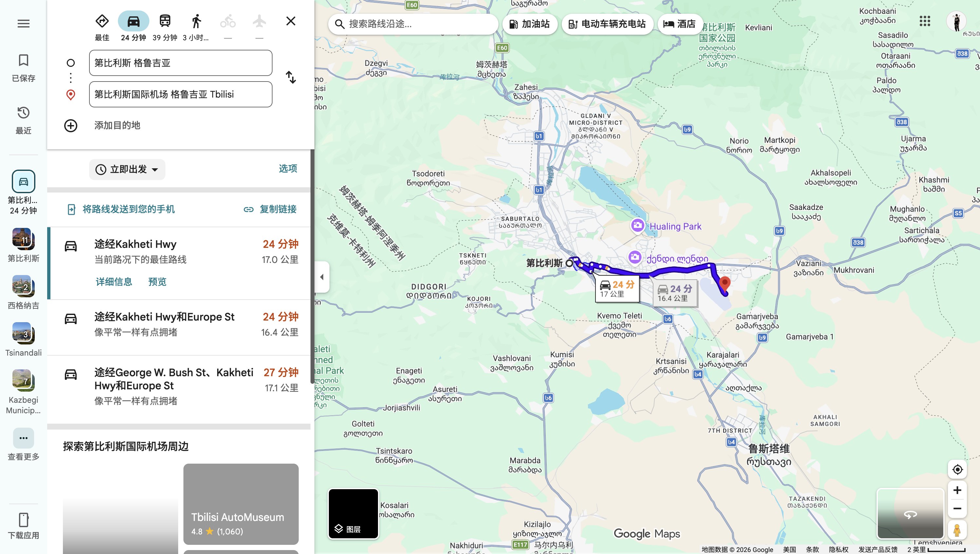The height and width of the screenshot is (554, 980).
Task: Edit the starting point field 第比利斯 格鲁吉亚
Action: click(x=180, y=63)
